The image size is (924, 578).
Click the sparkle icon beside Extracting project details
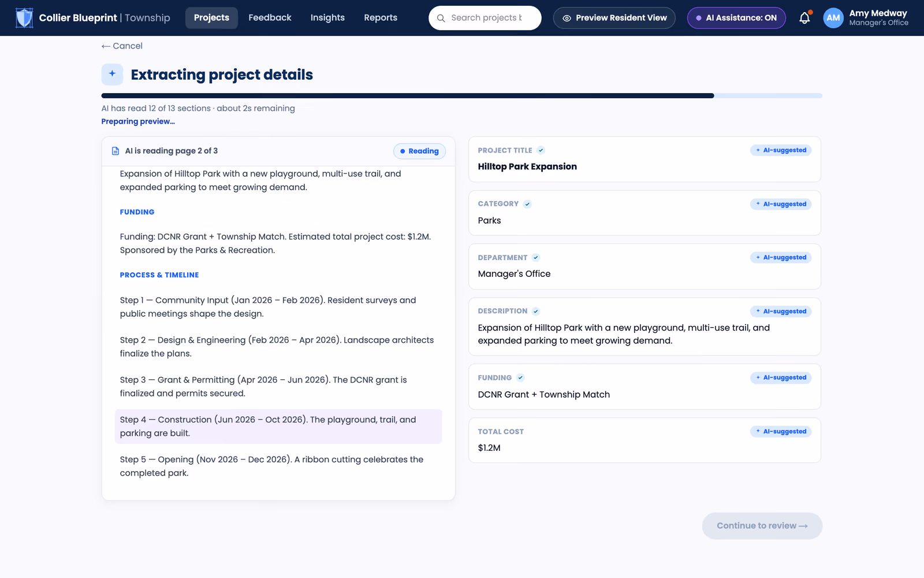click(112, 74)
